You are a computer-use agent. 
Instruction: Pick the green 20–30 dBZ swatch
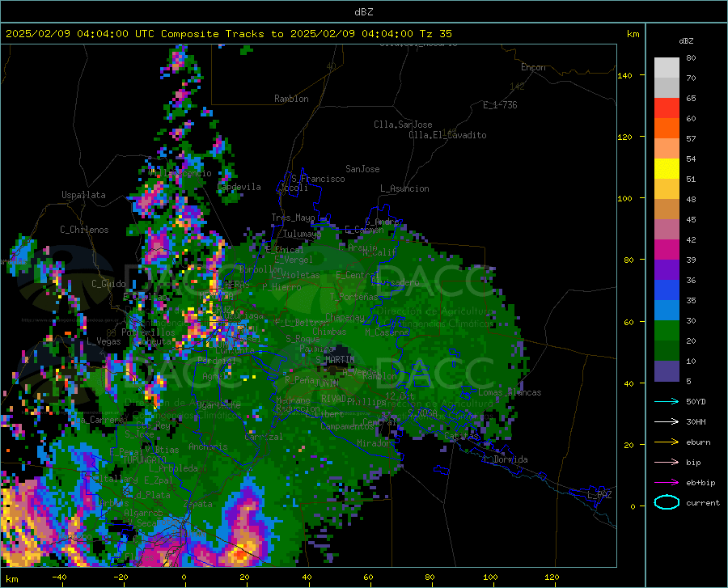pyautogui.click(x=667, y=331)
